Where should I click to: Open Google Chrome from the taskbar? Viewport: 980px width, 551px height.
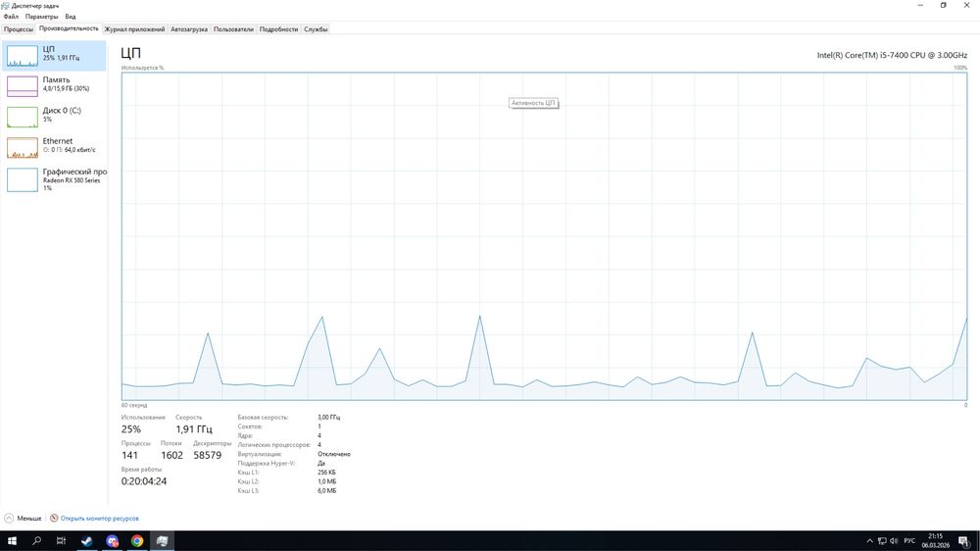click(137, 541)
